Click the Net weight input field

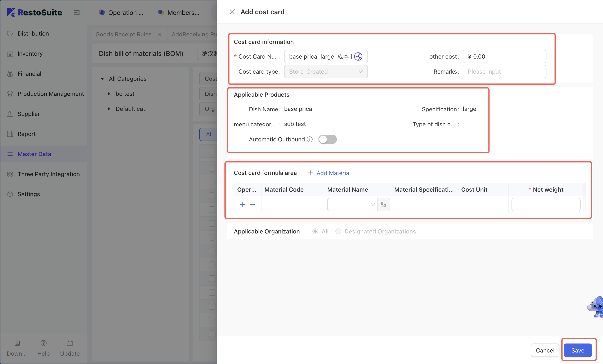click(x=546, y=204)
